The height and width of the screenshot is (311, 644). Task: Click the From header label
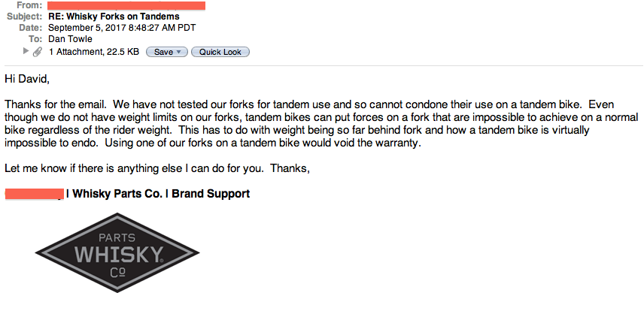29,6
